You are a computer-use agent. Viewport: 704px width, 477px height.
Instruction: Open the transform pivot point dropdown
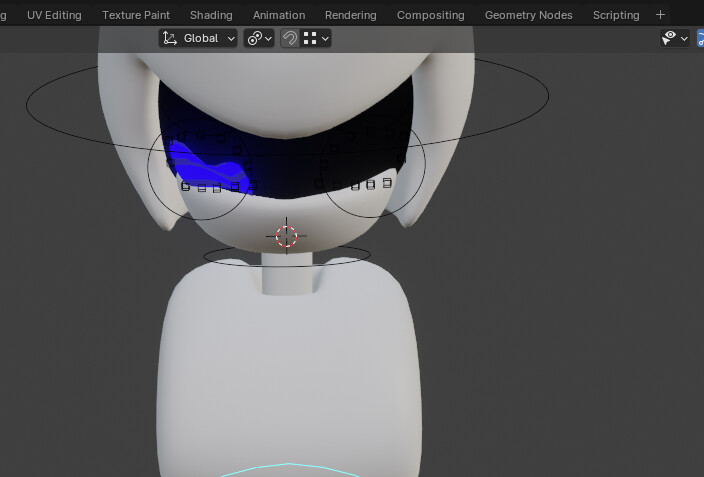259,38
